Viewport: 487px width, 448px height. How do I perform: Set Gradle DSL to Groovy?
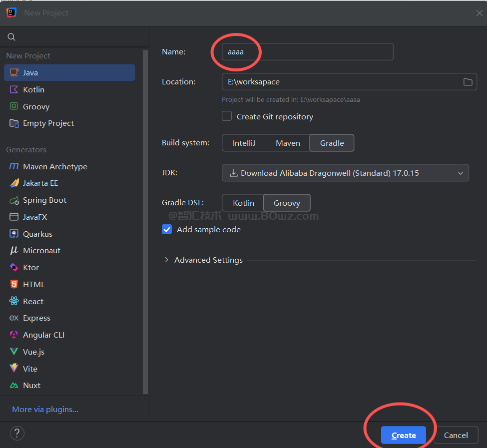pyautogui.click(x=287, y=203)
